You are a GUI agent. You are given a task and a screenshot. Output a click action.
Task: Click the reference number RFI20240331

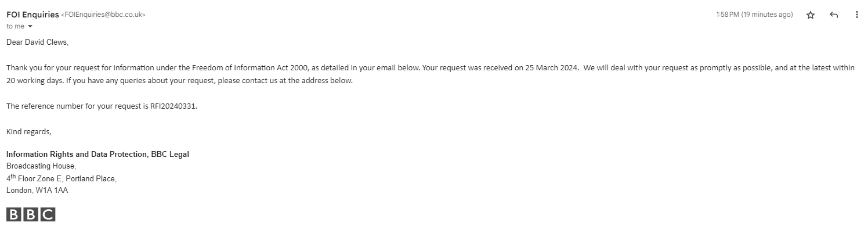pos(173,106)
